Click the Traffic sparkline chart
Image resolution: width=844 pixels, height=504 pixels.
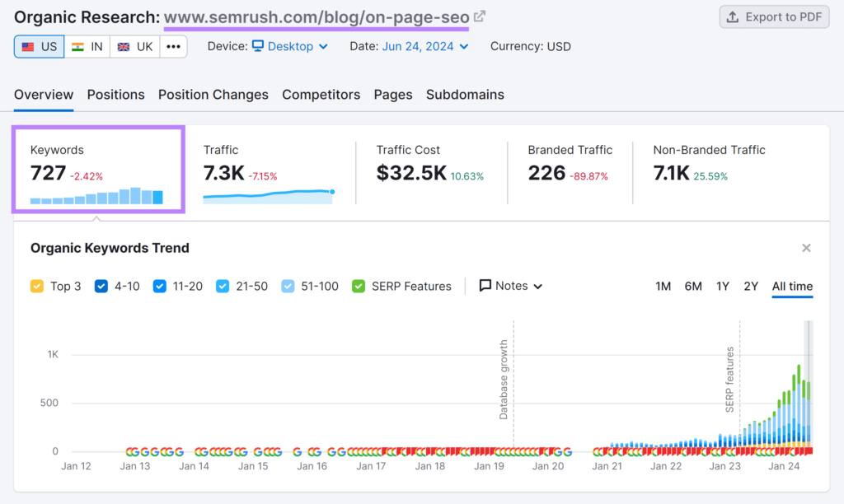(x=270, y=196)
